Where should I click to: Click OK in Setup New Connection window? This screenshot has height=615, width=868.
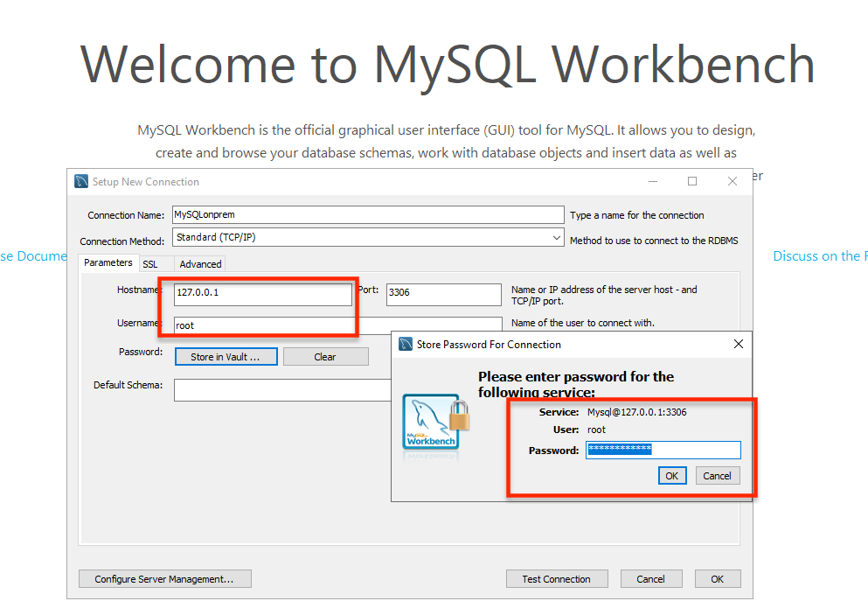click(718, 579)
